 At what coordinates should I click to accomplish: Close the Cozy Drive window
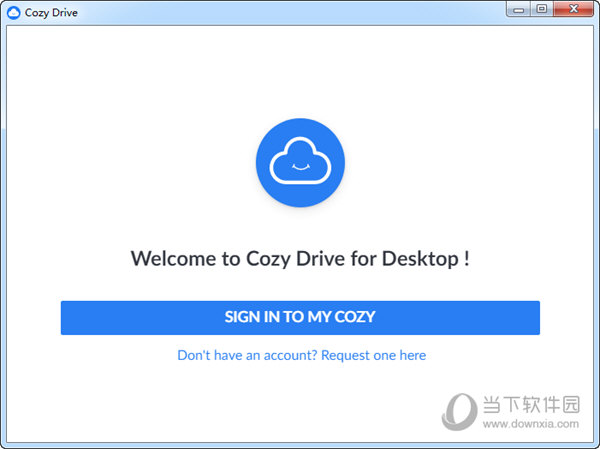574,9
